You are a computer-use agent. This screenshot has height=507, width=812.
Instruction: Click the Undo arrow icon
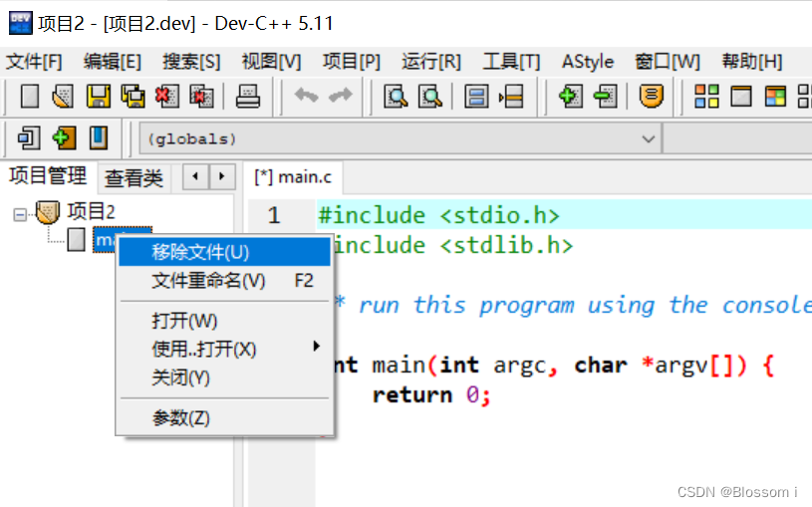click(306, 96)
